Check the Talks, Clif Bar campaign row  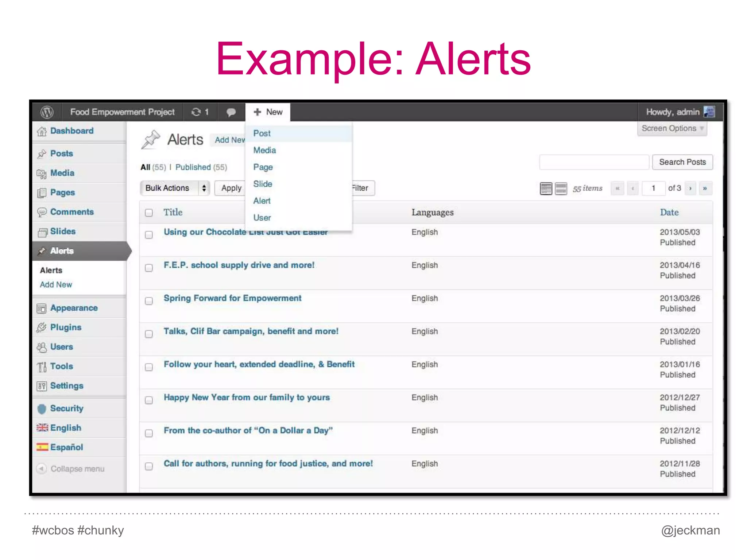pos(149,334)
